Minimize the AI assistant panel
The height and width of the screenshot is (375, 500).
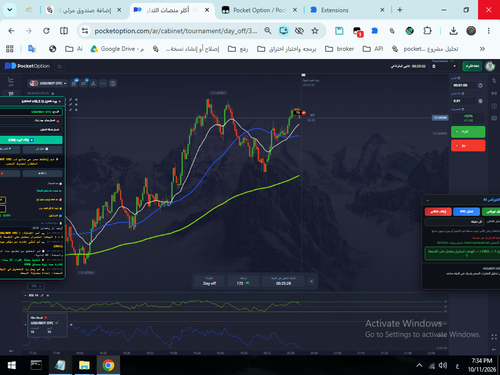pyautogui.click(x=427, y=200)
